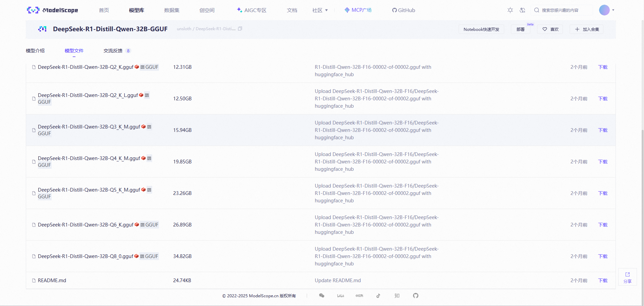Open the README.md file

[x=52, y=280]
